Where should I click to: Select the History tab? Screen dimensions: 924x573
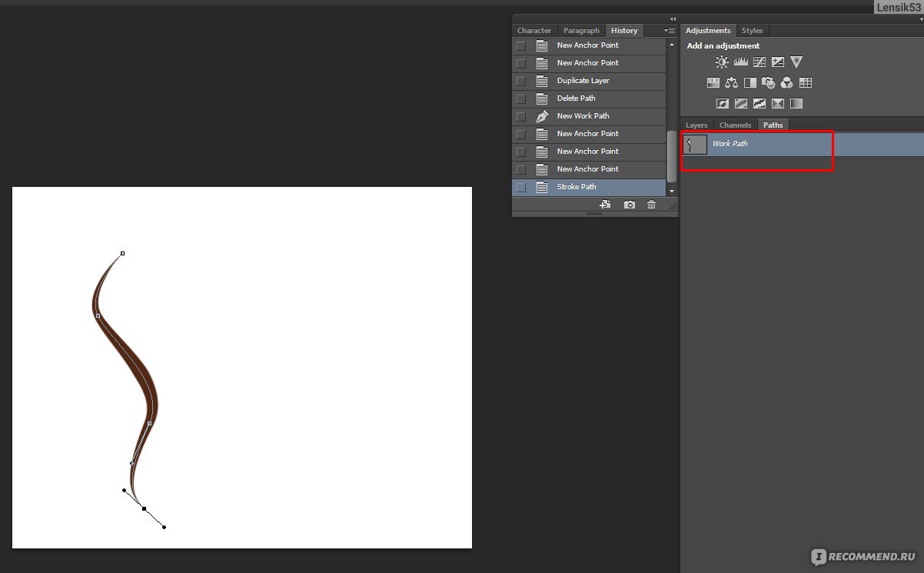click(624, 31)
